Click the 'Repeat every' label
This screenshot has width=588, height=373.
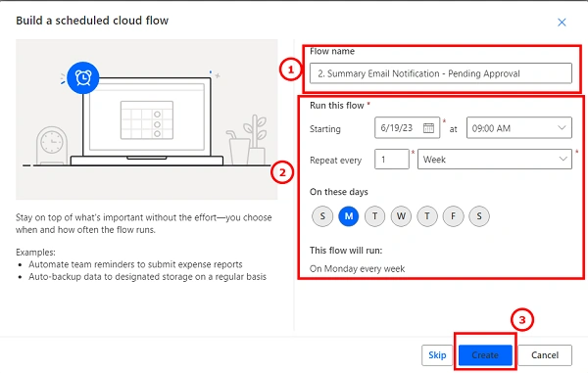coord(335,161)
